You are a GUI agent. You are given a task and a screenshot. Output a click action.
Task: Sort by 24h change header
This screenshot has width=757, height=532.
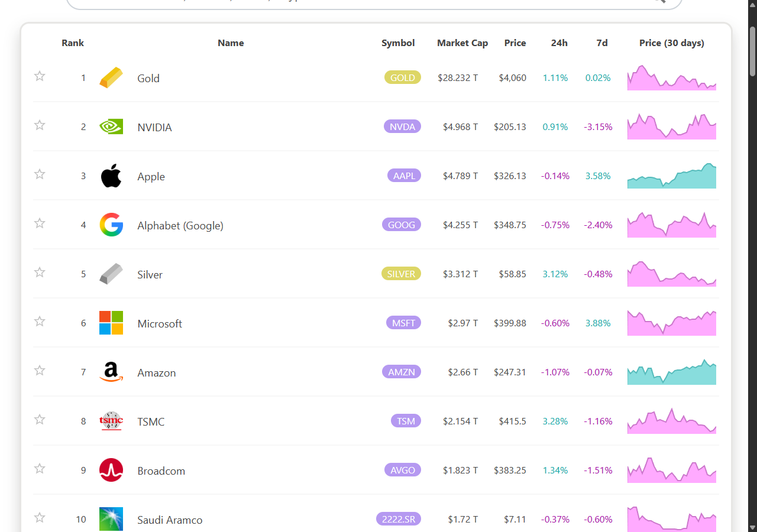(559, 43)
